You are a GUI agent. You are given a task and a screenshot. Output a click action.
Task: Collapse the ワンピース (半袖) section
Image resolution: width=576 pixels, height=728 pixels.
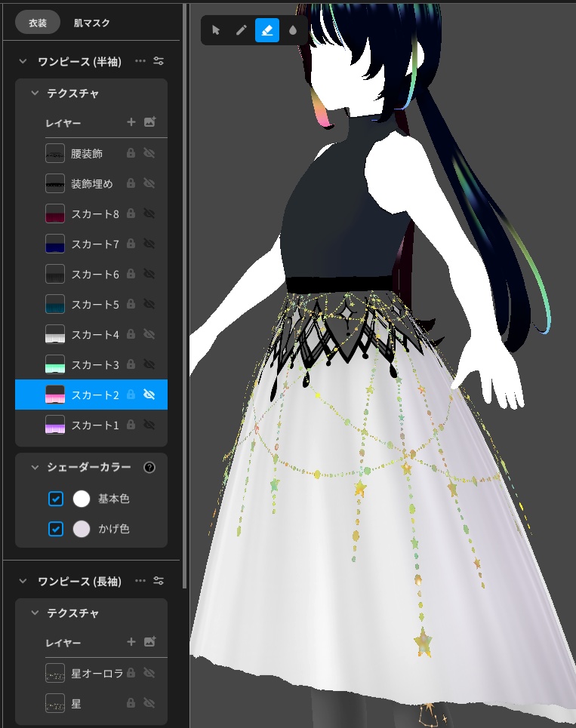coord(23,61)
